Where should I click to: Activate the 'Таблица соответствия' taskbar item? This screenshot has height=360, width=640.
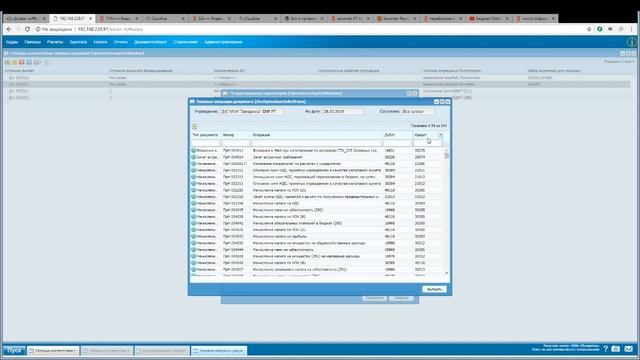[x=53, y=351]
